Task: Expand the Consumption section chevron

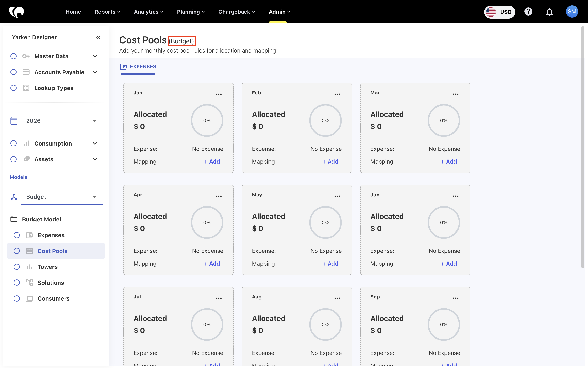Action: click(95, 143)
